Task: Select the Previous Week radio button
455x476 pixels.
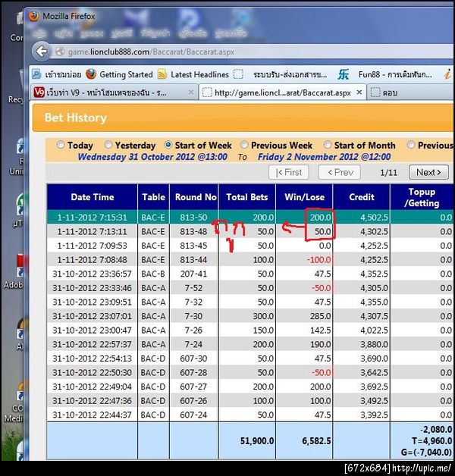Action: [244, 145]
